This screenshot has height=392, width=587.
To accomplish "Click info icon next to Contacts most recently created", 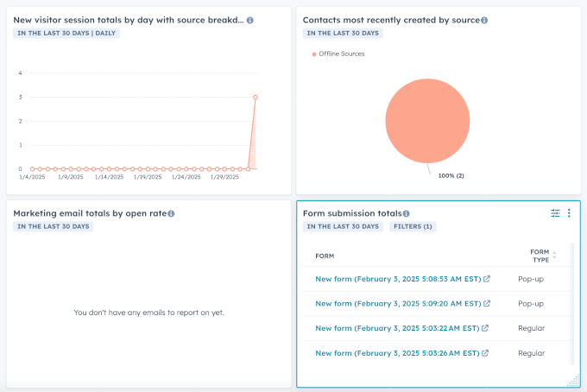I will click(x=484, y=20).
